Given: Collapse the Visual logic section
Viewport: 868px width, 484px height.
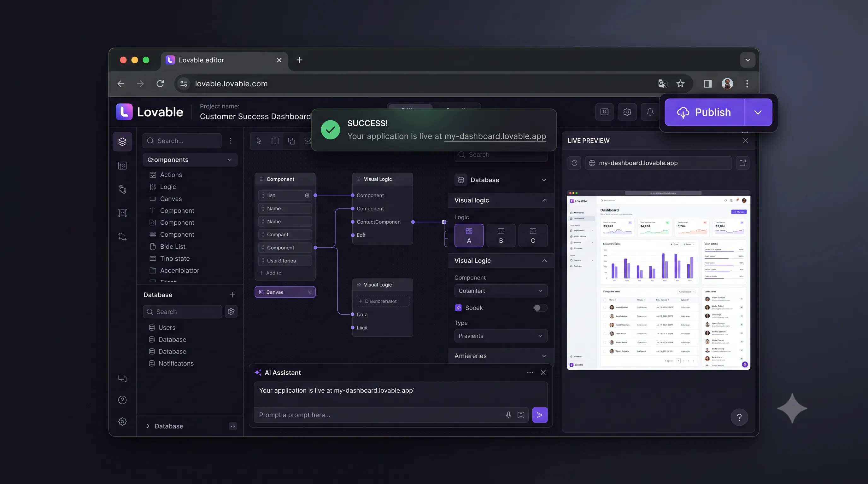Looking at the screenshot, I should click(x=544, y=200).
